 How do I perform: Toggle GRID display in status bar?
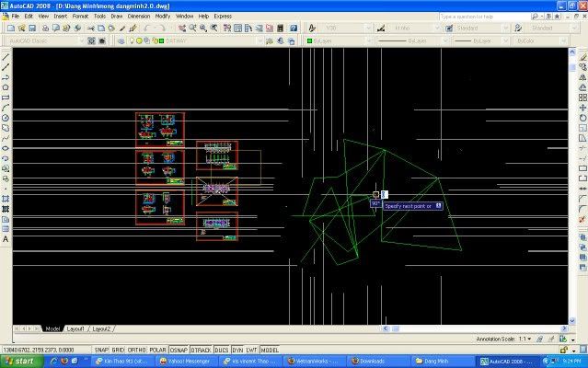pyautogui.click(x=118, y=350)
